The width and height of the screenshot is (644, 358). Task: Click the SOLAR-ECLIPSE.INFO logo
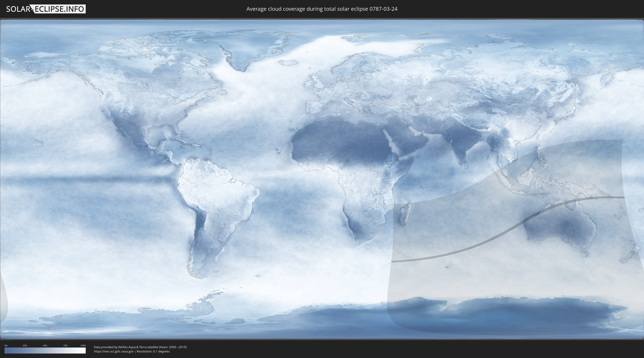[x=46, y=9]
